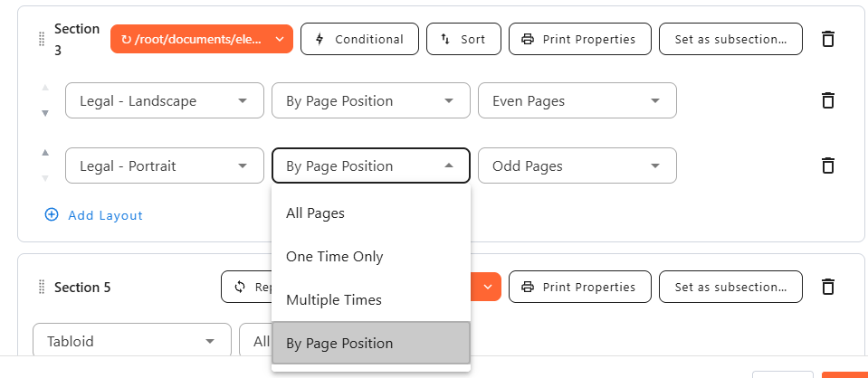868x378 pixels.
Task: Select One Time Only option
Action: click(371, 256)
